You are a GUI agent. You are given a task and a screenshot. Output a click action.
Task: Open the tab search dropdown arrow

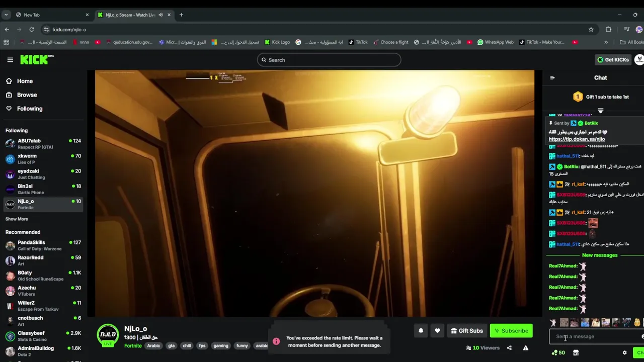6,15
